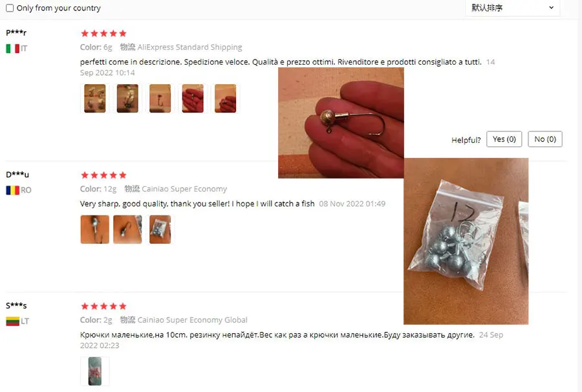This screenshot has height=392, width=582.
Task: Open the 默认排序 sort dropdown
Action: (512, 8)
